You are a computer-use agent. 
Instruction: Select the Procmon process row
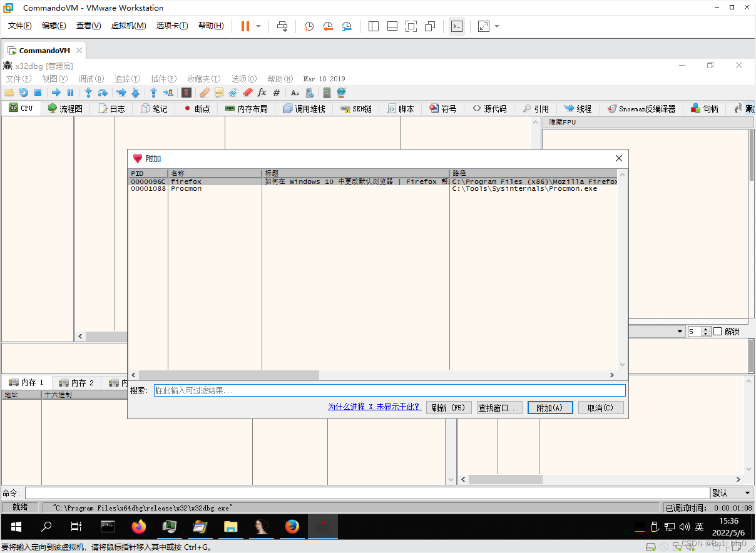[373, 189]
